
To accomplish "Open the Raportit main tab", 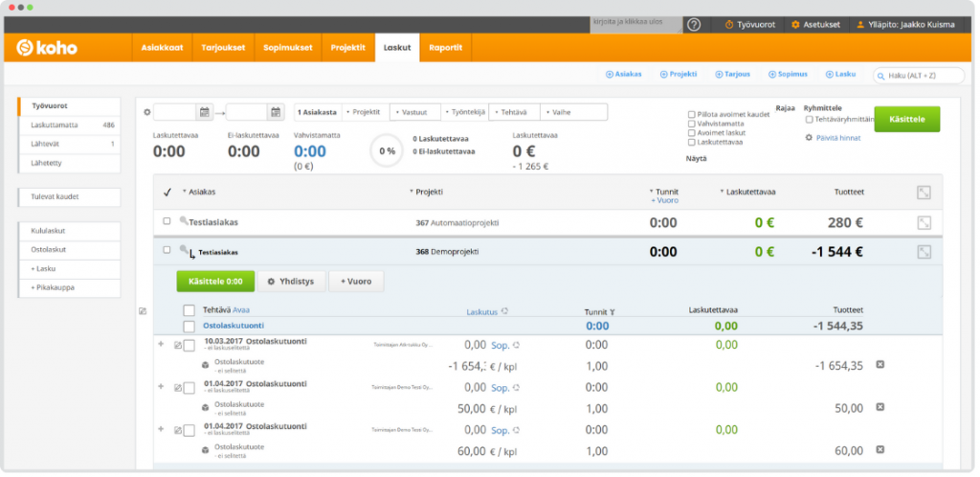I will [x=446, y=48].
